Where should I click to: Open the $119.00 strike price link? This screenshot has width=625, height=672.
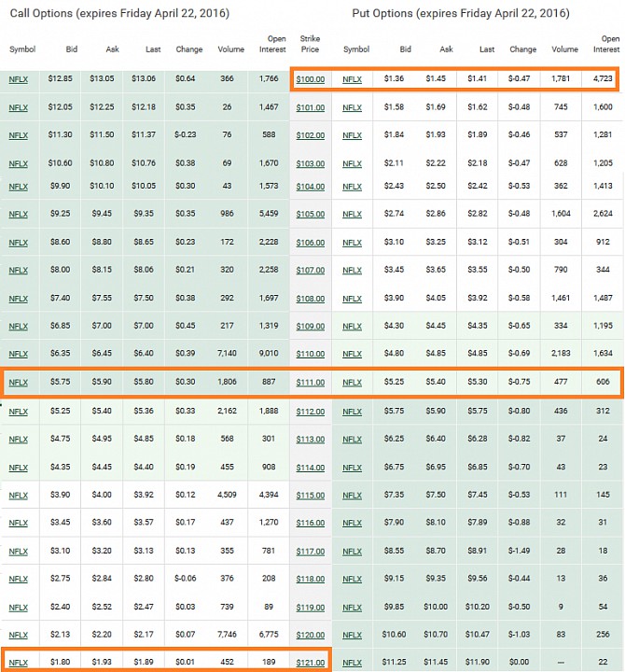coord(310,608)
